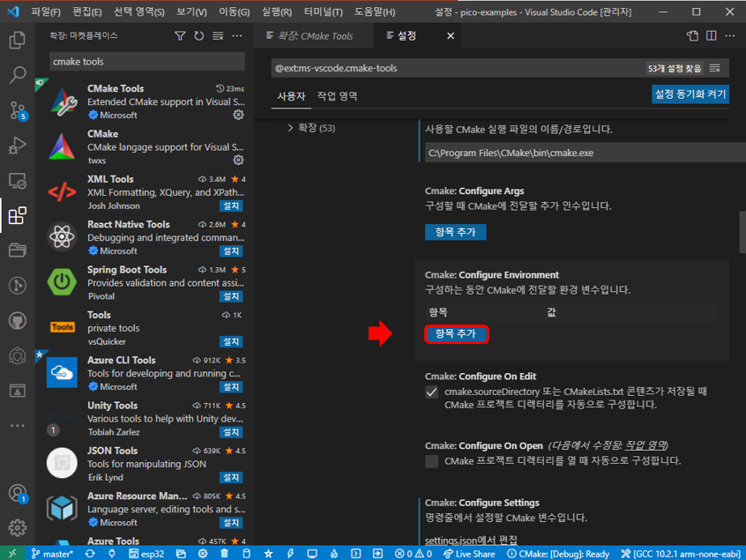This screenshot has width=746, height=560.
Task: Close the 설정 editor tab
Action: click(x=451, y=35)
